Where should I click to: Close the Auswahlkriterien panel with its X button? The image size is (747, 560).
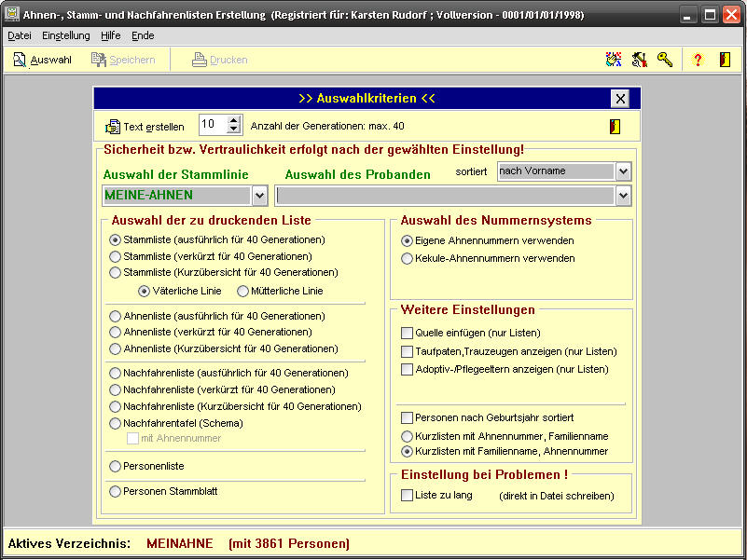(620, 99)
